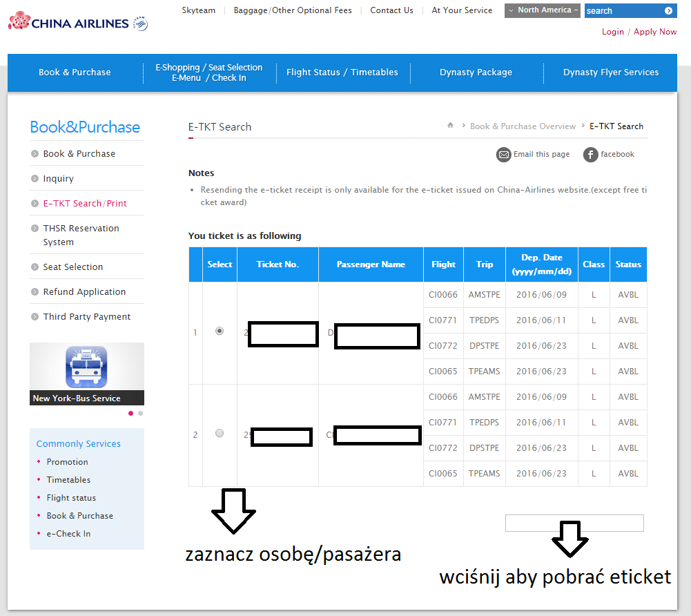The height and width of the screenshot is (616, 691).
Task: Open Baggage/Other Optional Fees link
Action: [x=293, y=10]
